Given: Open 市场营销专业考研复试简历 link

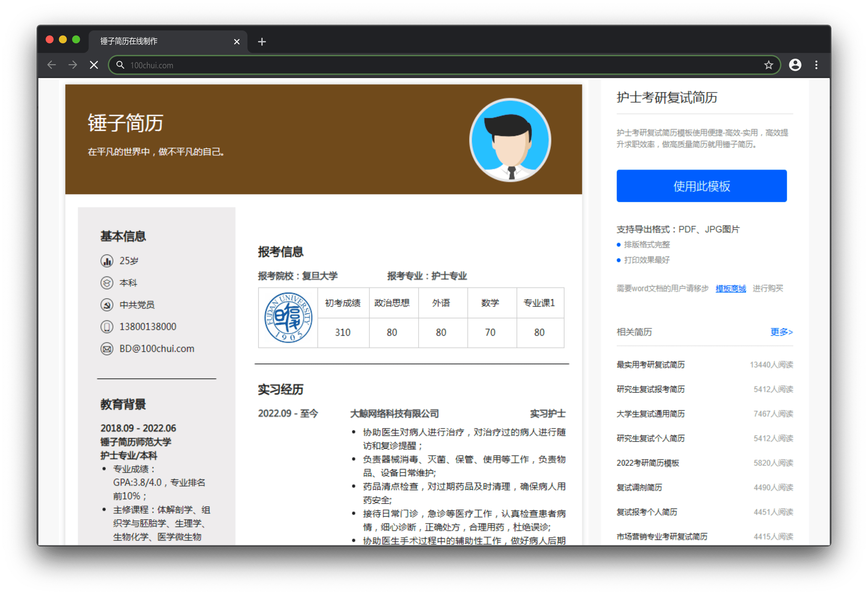Looking at the screenshot, I should 662,537.
